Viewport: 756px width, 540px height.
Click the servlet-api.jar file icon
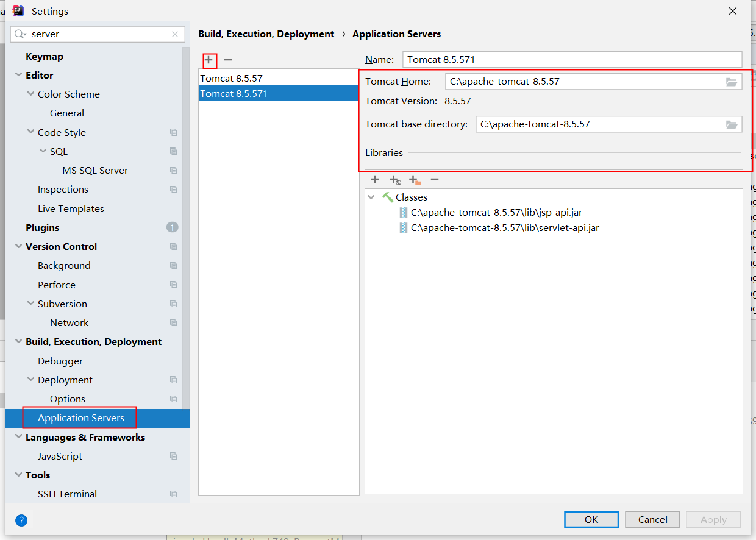pos(404,228)
